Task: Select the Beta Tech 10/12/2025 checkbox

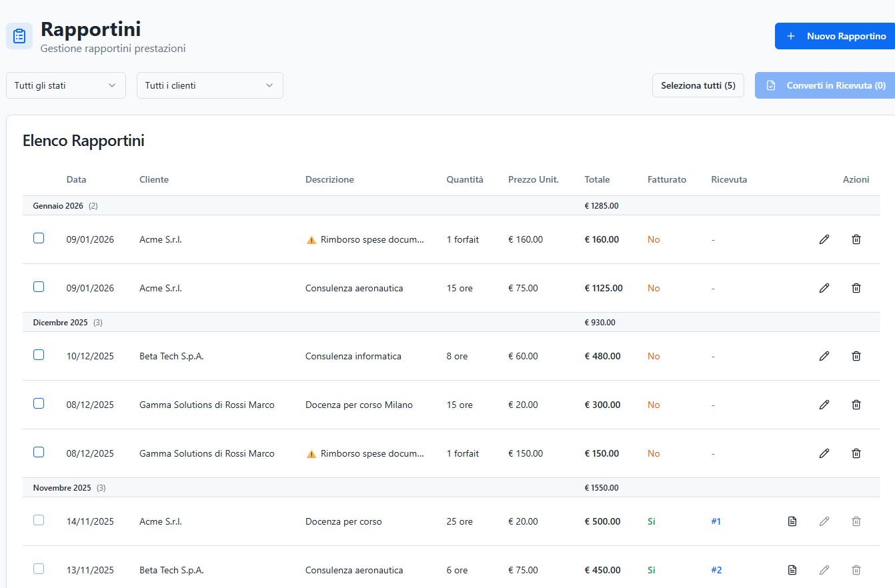Action: pos(39,355)
